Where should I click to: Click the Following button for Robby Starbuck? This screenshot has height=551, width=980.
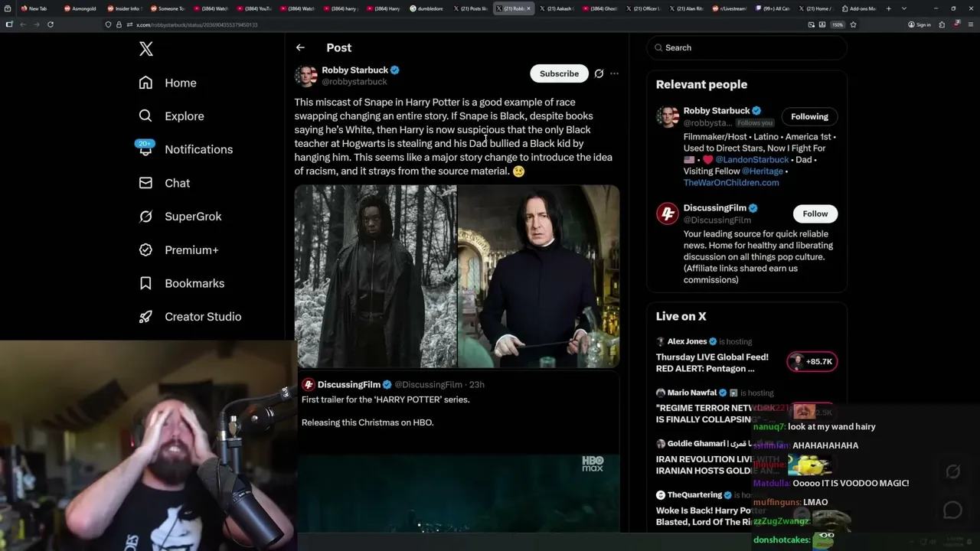pyautogui.click(x=809, y=116)
